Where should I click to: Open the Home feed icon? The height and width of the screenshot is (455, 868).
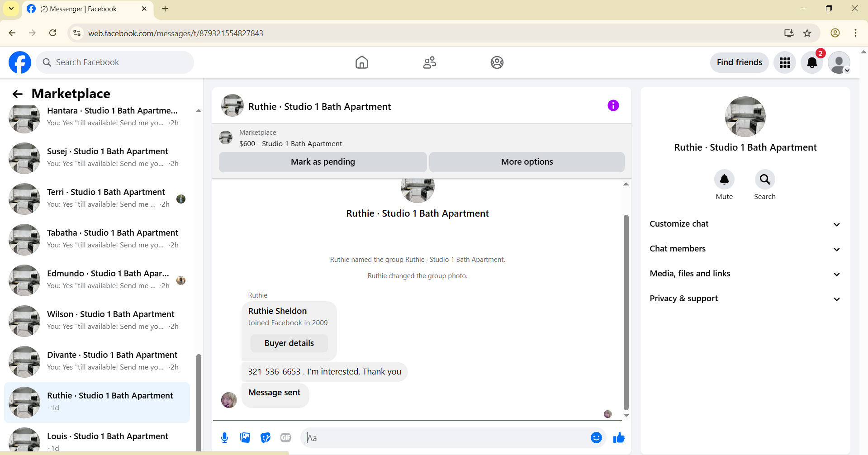[x=362, y=62]
